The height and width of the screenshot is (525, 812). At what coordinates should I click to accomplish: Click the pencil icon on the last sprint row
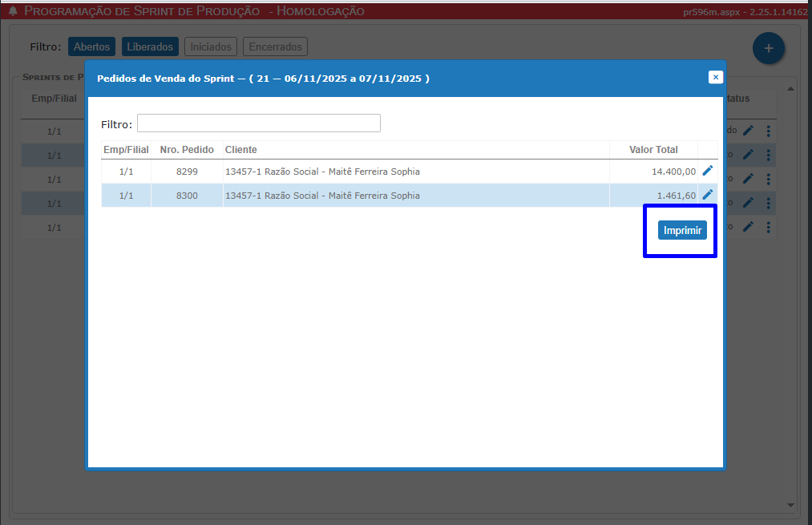[748, 227]
